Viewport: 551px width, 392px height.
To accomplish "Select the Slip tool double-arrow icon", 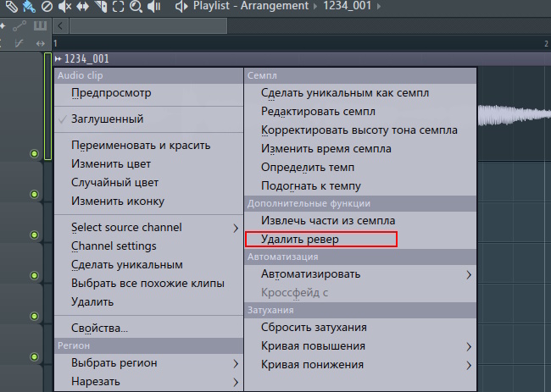I will (82, 6).
